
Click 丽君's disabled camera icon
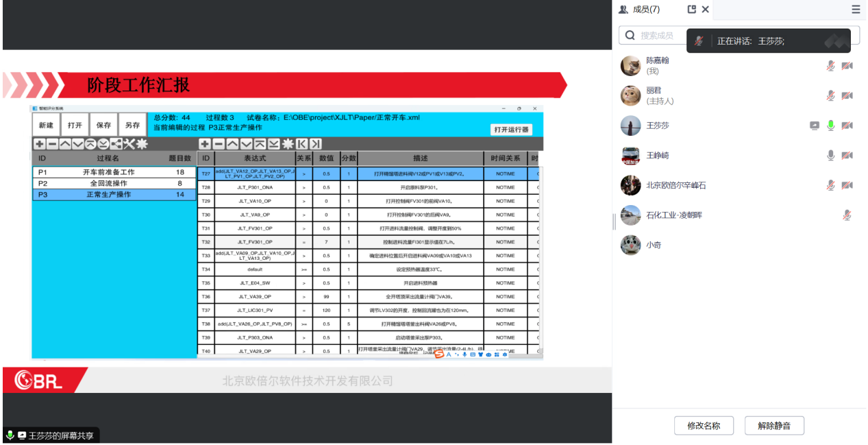(847, 95)
